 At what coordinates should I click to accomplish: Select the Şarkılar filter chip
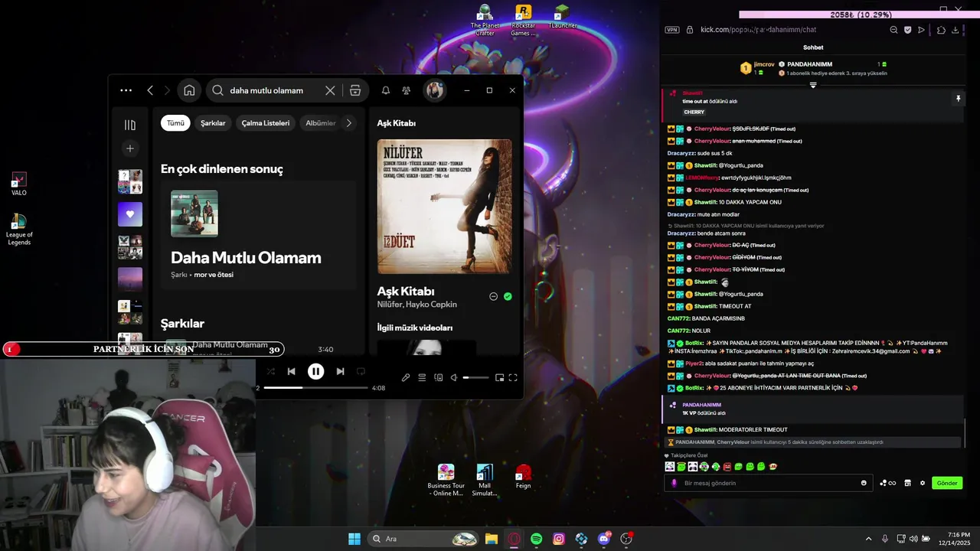[x=213, y=123]
